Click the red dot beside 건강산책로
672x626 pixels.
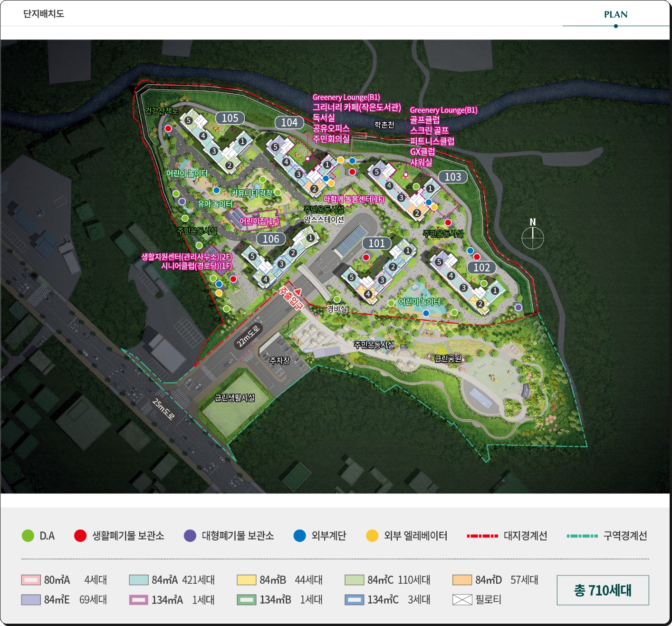168,128
